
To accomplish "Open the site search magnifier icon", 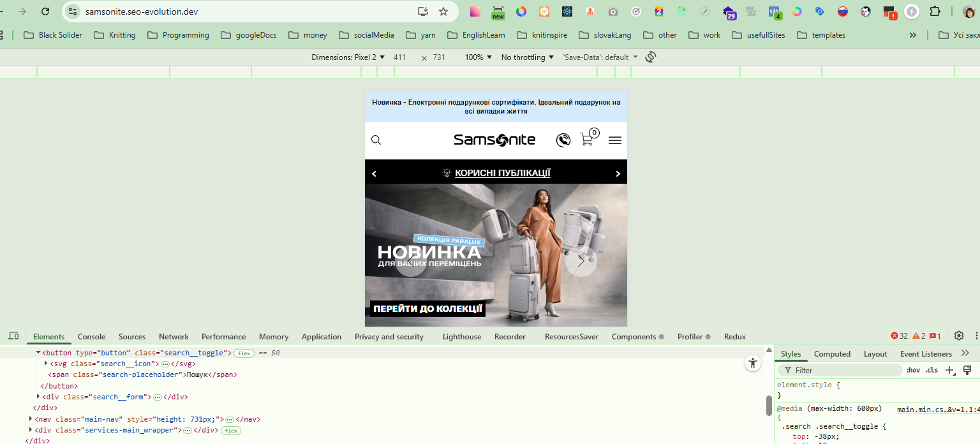I will [376, 140].
